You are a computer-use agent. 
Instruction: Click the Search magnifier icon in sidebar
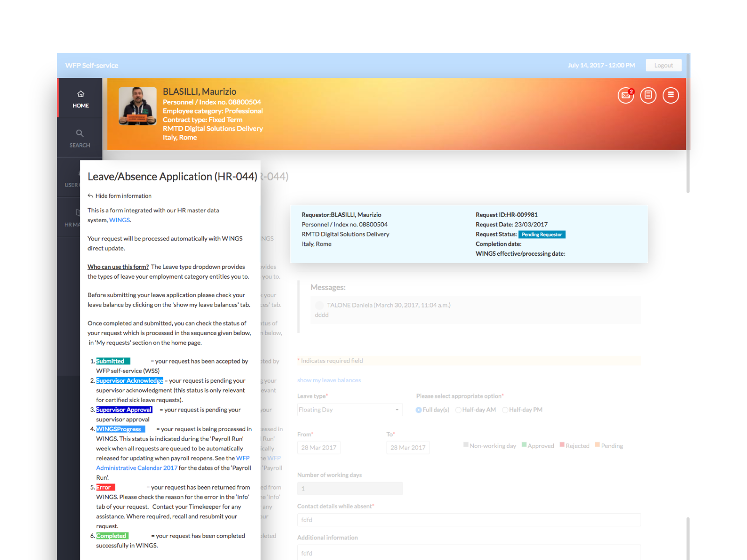(x=80, y=133)
